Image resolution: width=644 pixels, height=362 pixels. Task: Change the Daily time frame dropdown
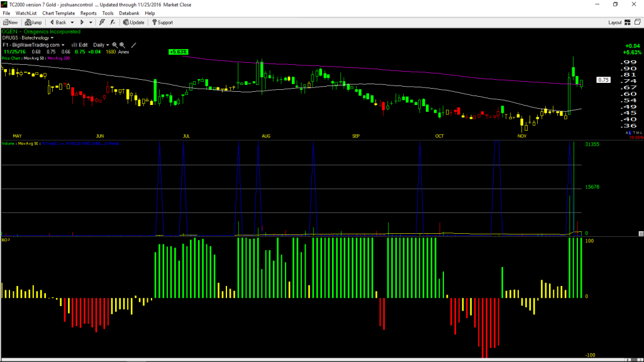coord(101,45)
